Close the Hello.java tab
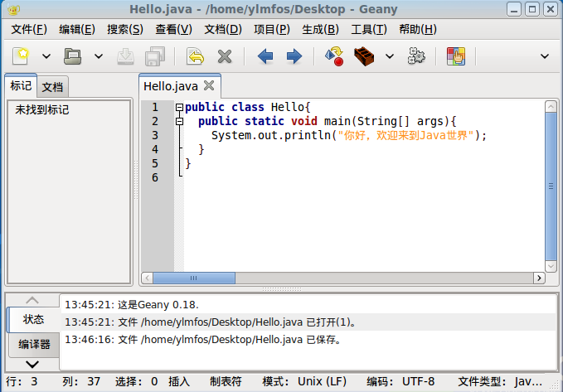Screen dimensions: 563x392 tap(209, 85)
